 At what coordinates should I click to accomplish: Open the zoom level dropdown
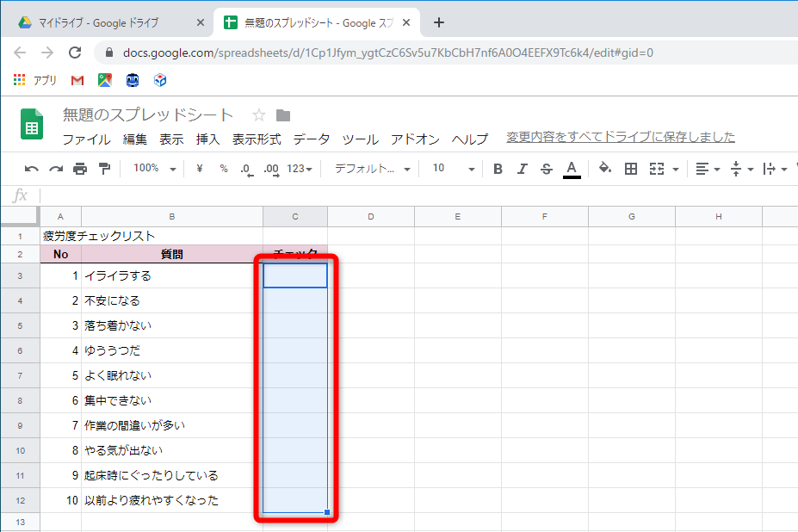pos(153,169)
